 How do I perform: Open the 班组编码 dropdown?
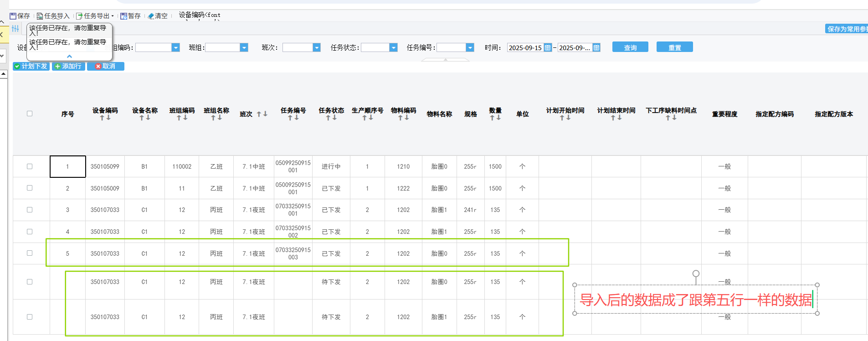175,47
